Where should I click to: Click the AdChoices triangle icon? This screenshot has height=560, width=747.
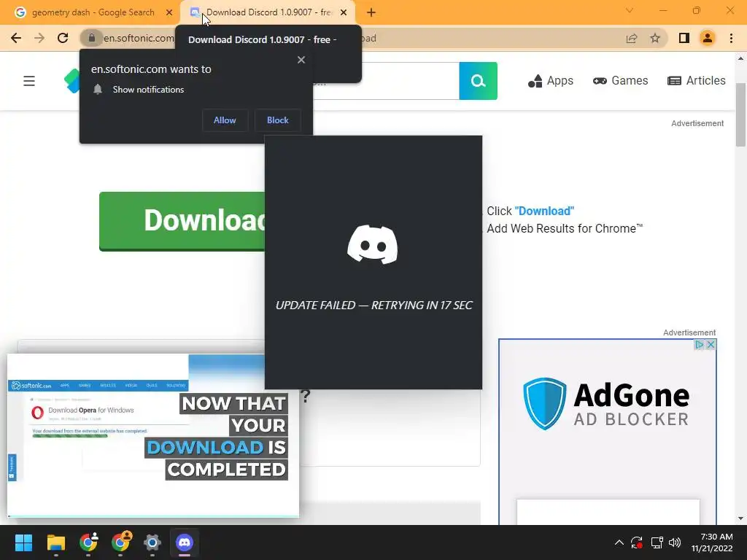(700, 344)
